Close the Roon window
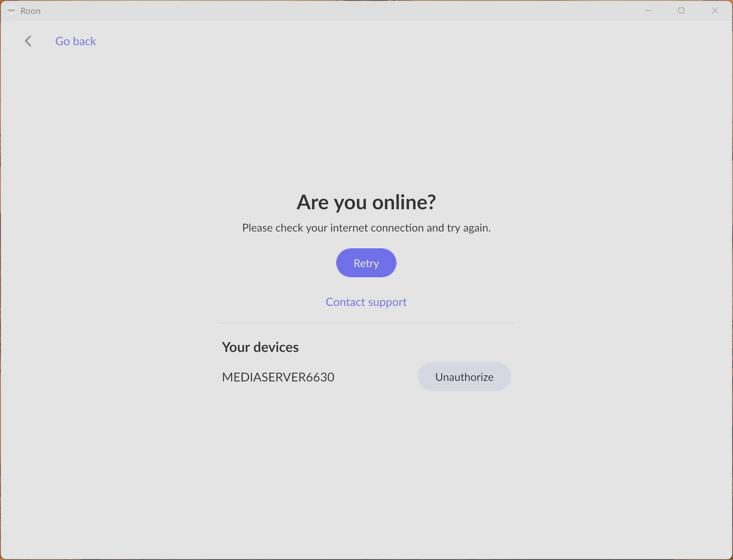733x560 pixels. [715, 11]
